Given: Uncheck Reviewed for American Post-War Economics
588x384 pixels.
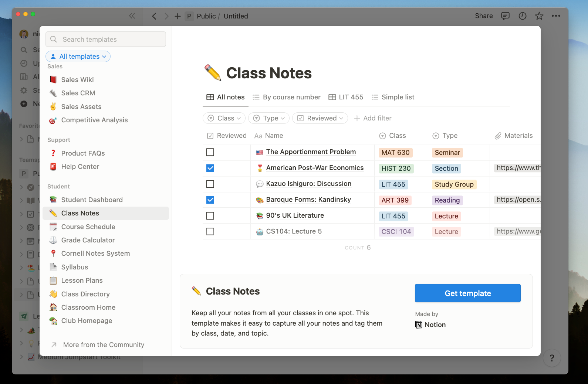Looking at the screenshot, I should [x=210, y=168].
